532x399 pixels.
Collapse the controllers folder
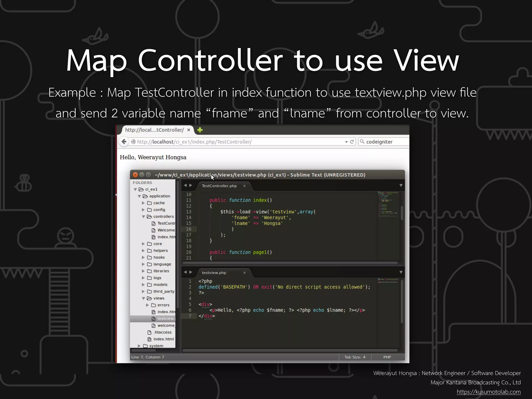(x=143, y=217)
